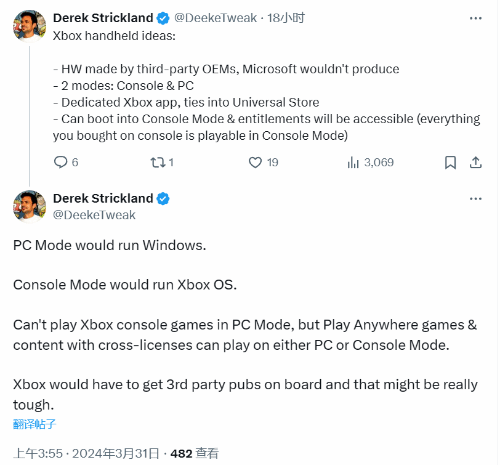Click the @DeekeTweak handle in first tweet
500x465 pixels.
215,18
